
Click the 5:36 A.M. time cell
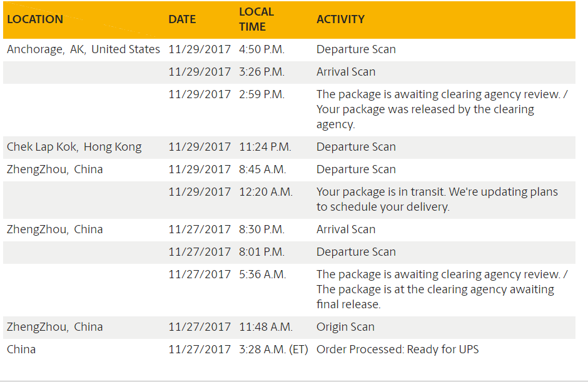263,274
